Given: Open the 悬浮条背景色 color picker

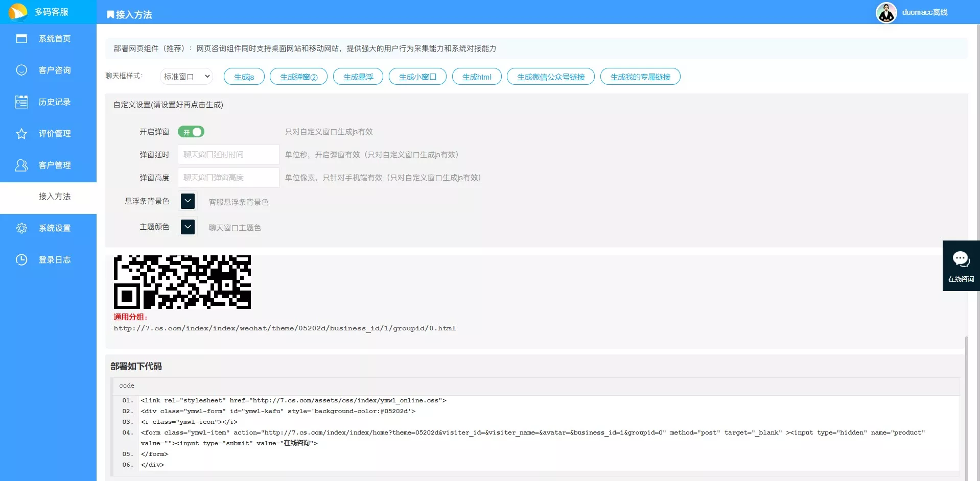Looking at the screenshot, I should (x=188, y=201).
